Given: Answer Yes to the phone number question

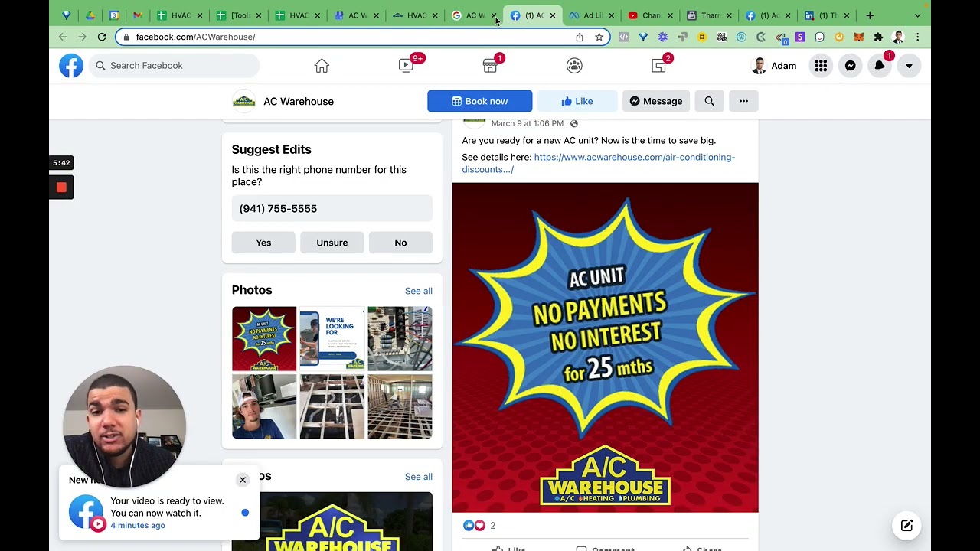Looking at the screenshot, I should point(263,243).
